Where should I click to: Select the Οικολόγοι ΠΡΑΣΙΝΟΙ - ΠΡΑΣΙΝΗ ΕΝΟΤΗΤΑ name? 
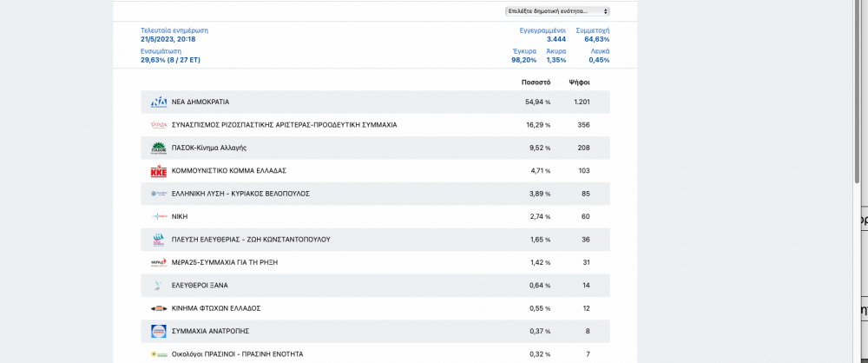pos(238,354)
